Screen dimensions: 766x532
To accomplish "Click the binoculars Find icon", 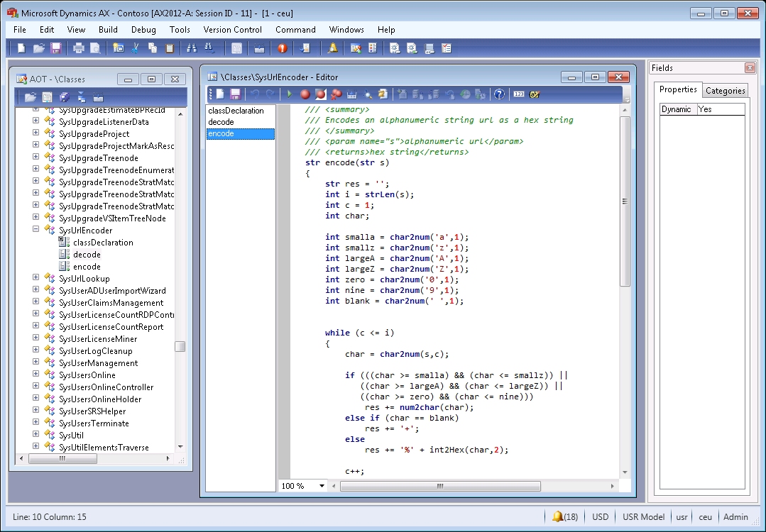I will (x=192, y=48).
